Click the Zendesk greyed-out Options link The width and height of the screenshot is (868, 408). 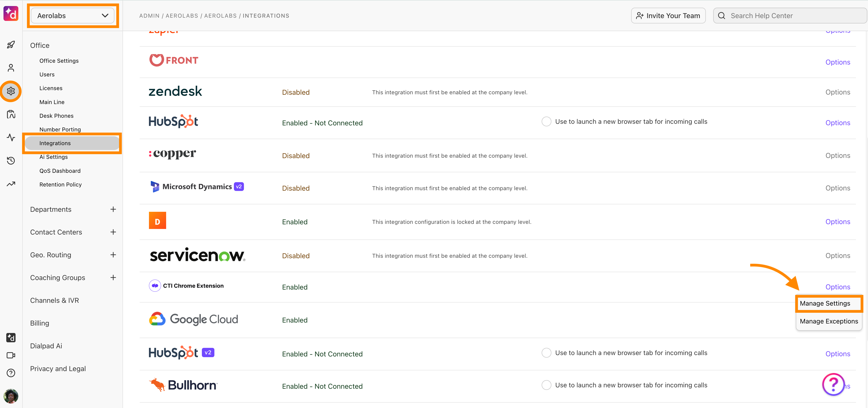click(x=838, y=92)
